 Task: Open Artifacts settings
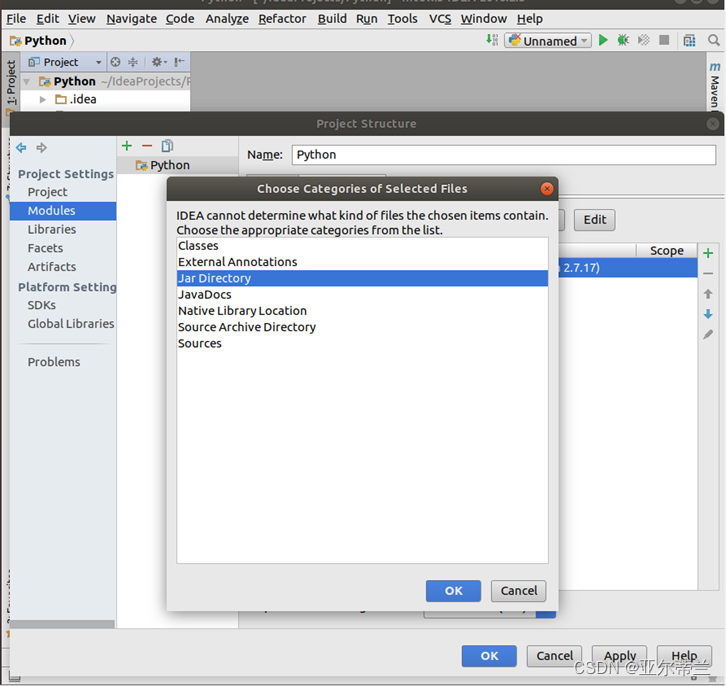(52, 267)
